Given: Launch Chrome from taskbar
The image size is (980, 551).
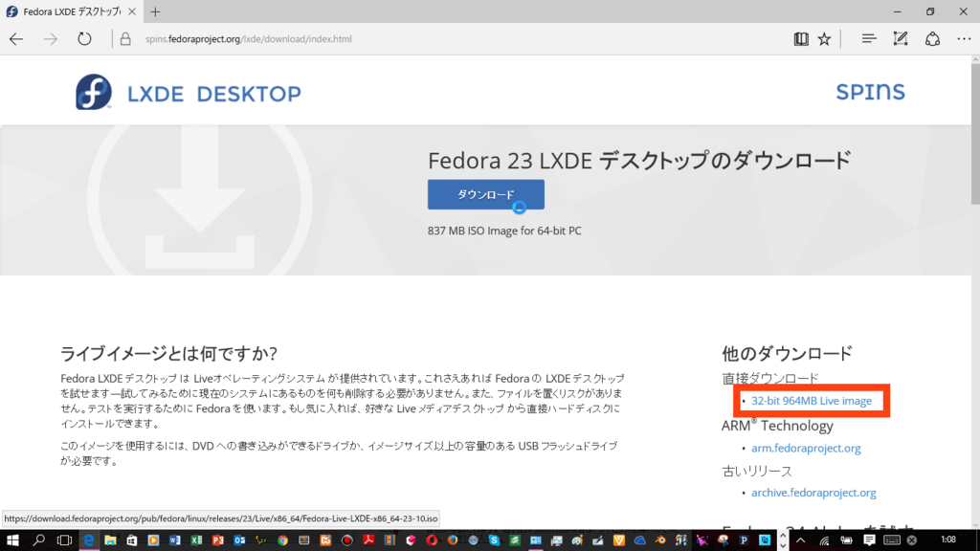Looking at the screenshot, I should tap(282, 540).
